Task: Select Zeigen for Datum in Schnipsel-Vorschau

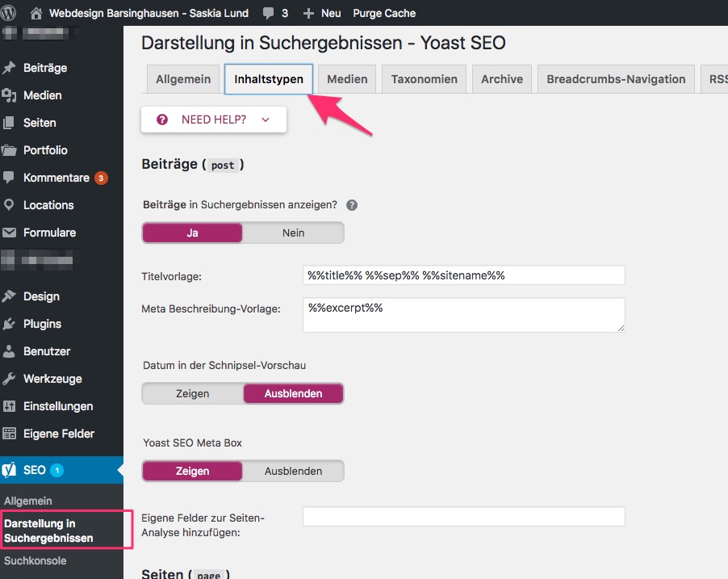Action: pos(192,393)
